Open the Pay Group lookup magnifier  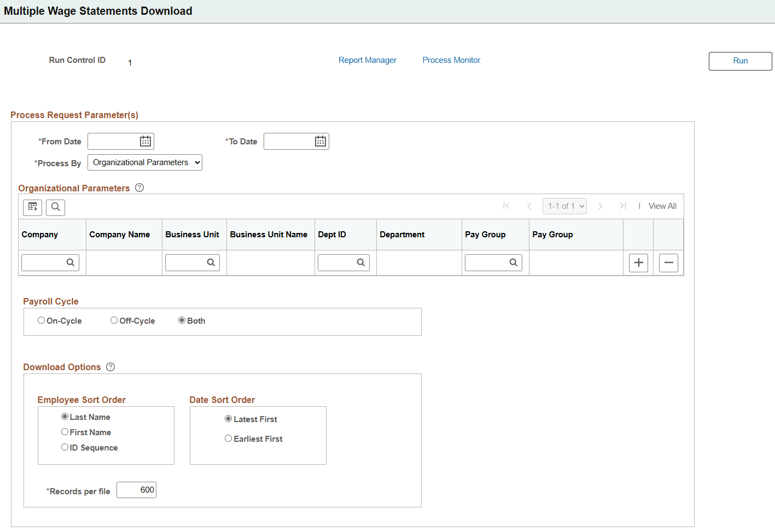click(514, 262)
